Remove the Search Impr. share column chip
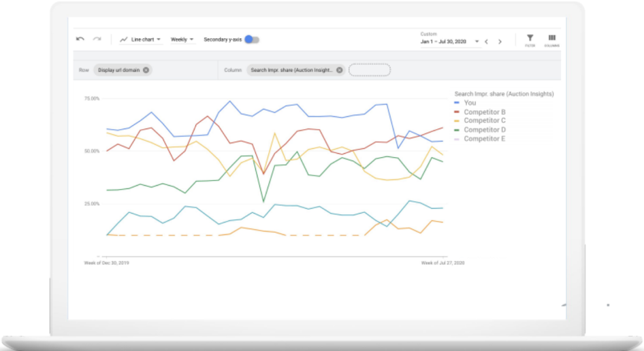 click(339, 70)
